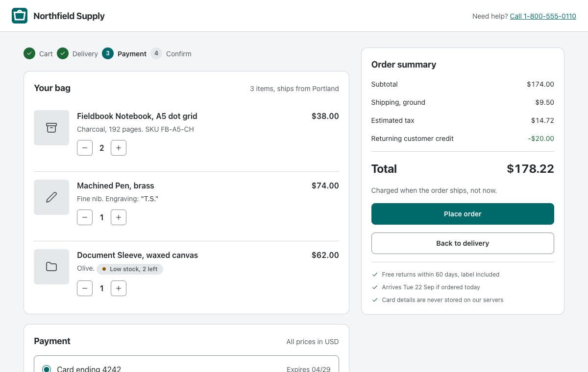Click the Northfield Supply shopping bag logo
This screenshot has height=372, width=588.
(20, 16)
